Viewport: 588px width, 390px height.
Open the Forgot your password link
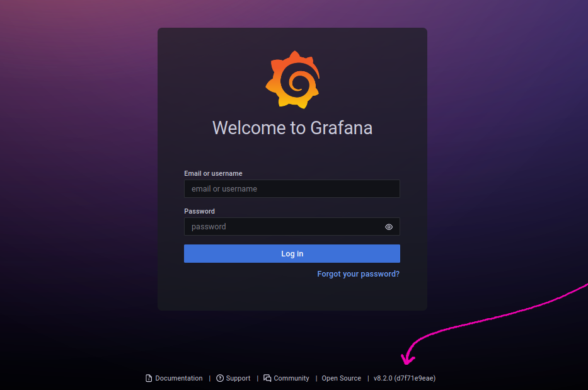pyautogui.click(x=358, y=274)
